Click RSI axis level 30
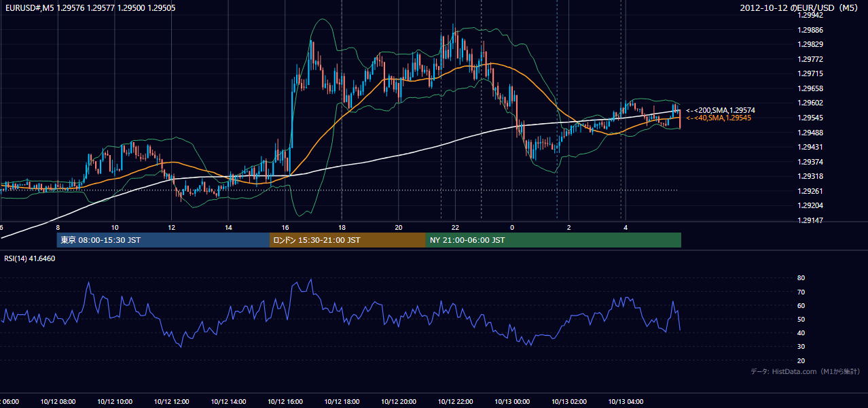Image resolution: width=868 pixels, height=408 pixels. [801, 346]
